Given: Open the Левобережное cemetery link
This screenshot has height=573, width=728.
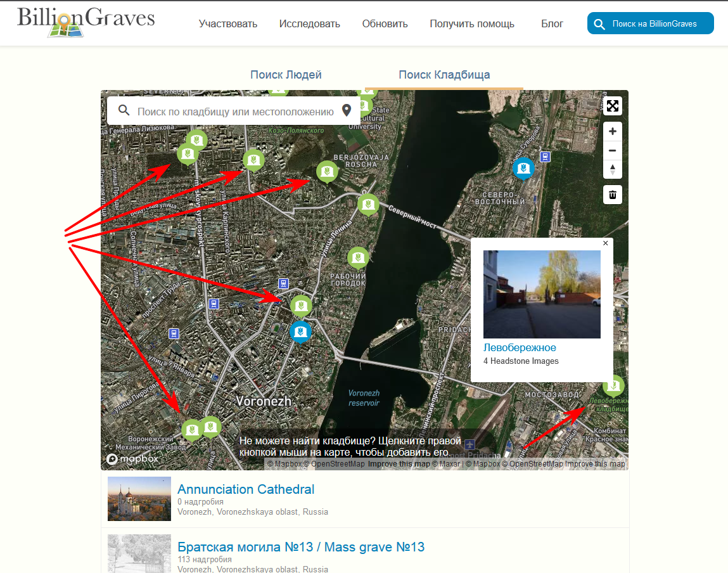Looking at the screenshot, I should pyautogui.click(x=520, y=347).
